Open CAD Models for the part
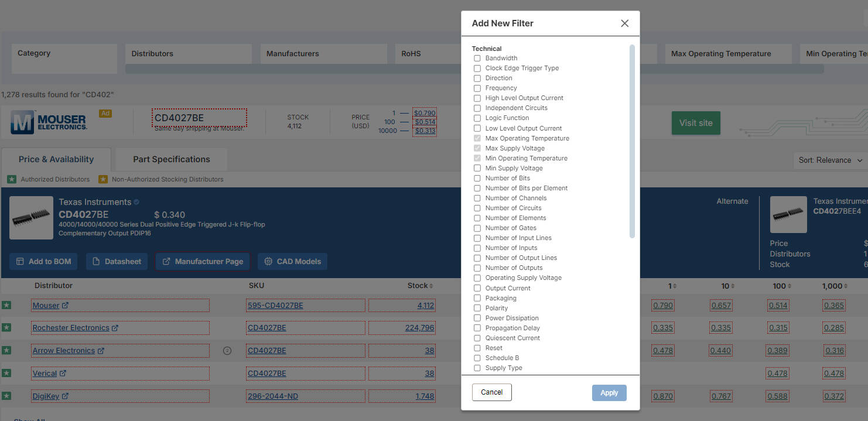Screen dimensions: 868x421 click(292, 261)
